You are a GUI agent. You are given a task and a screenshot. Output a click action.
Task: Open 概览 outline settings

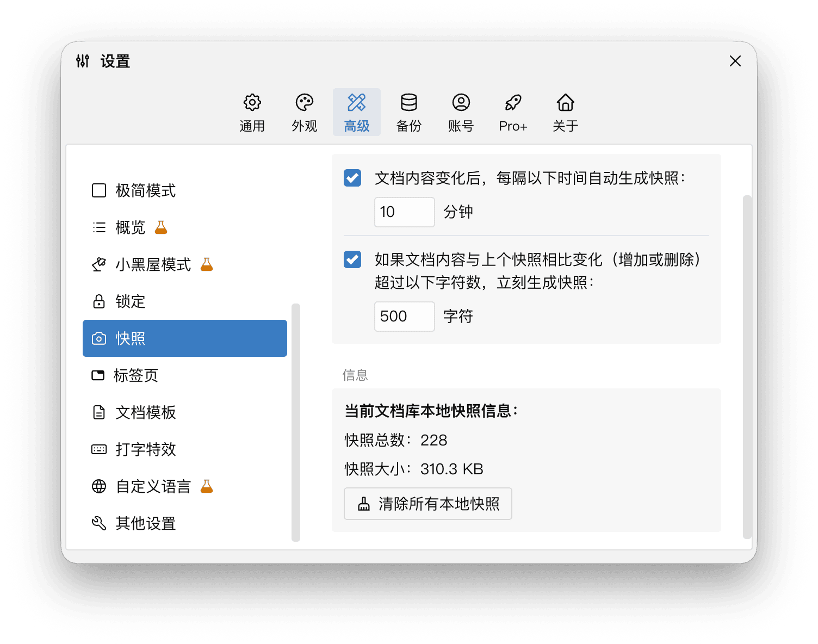[131, 228]
